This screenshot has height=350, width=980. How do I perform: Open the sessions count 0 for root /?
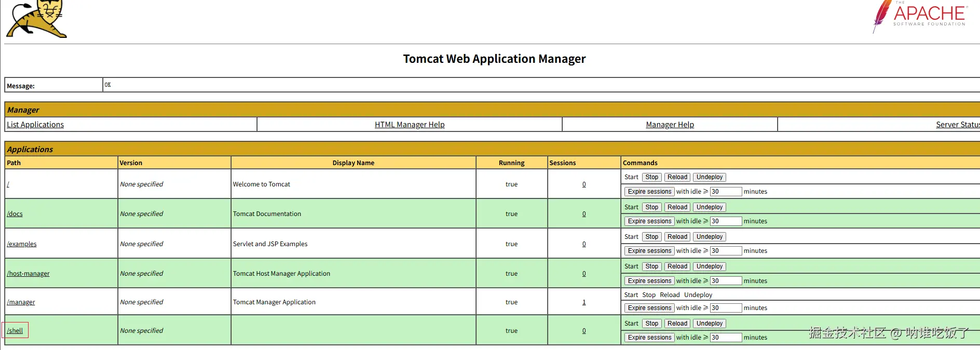[584, 184]
